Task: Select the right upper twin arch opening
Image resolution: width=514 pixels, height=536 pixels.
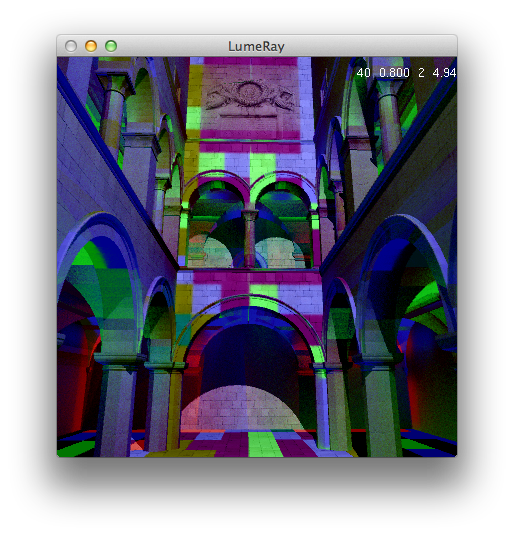Action: (x=284, y=226)
